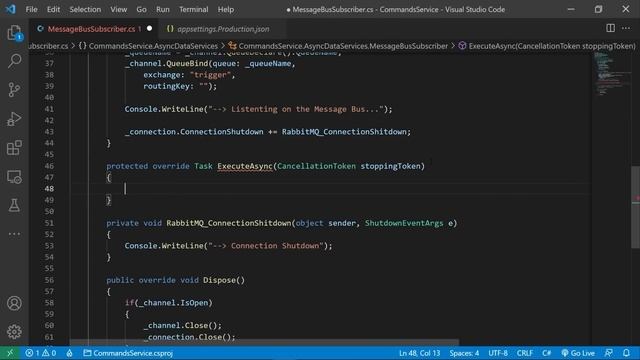Image resolution: width=640 pixels, height=360 pixels.
Task: Restore down the VS Code window
Action: point(598,9)
